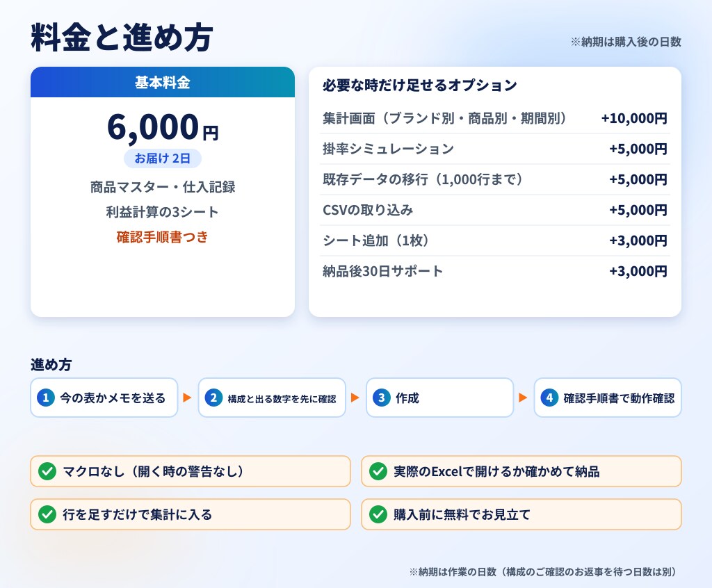Click the 掛率シミュレーション option label
Image resolution: width=712 pixels, height=588 pixels.
pos(388,149)
